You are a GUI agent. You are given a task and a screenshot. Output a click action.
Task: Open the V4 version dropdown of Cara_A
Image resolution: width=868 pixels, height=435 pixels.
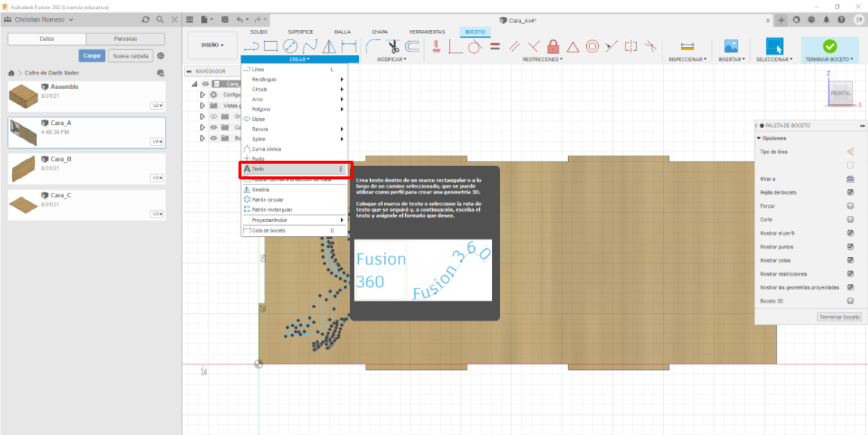157,142
